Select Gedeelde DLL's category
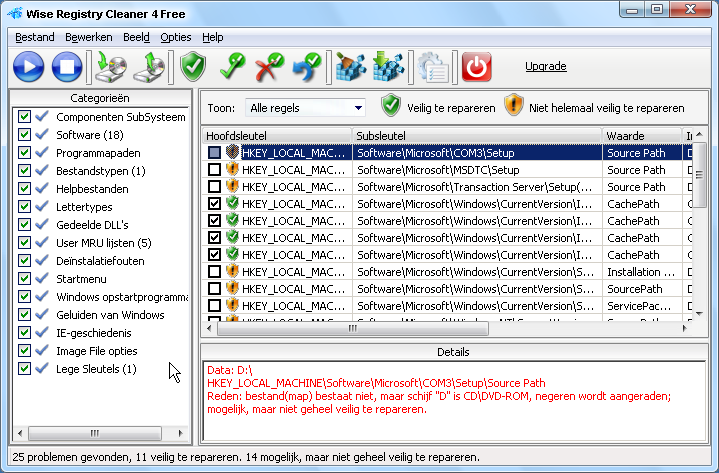This screenshot has height=473, width=719. (x=92, y=225)
